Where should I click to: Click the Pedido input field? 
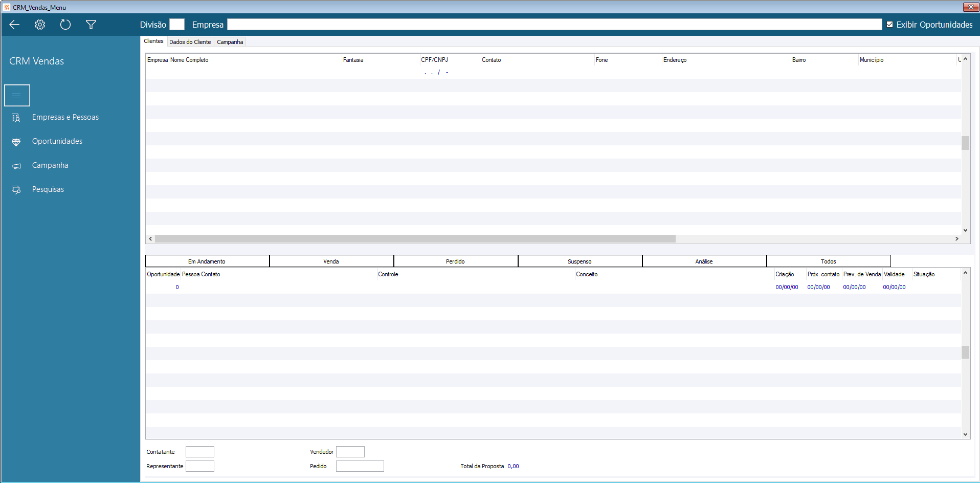click(x=360, y=466)
